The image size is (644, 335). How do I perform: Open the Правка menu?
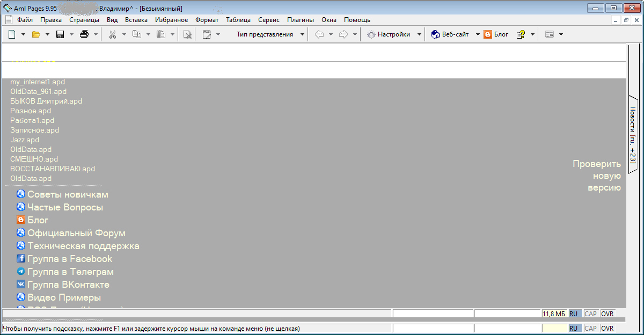[51, 20]
